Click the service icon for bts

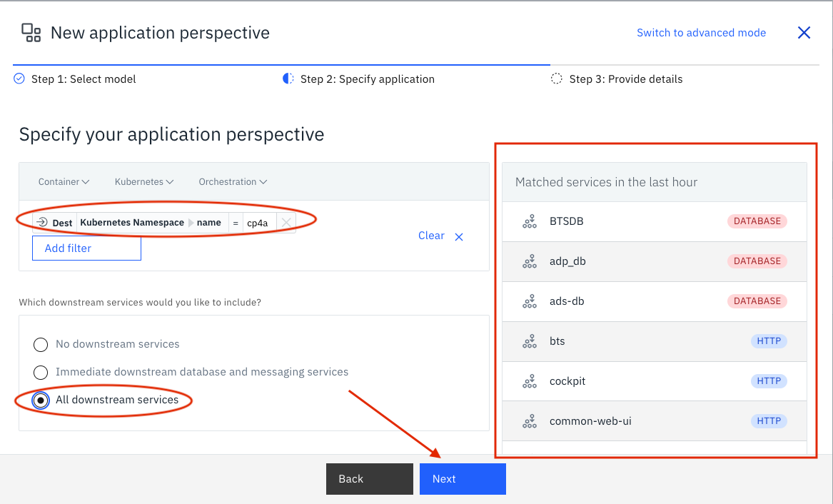(x=530, y=341)
